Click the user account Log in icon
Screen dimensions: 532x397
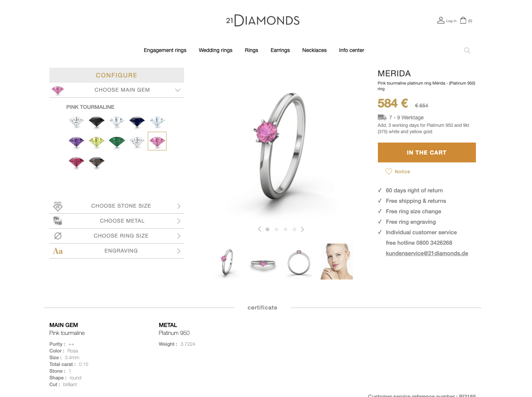point(441,20)
